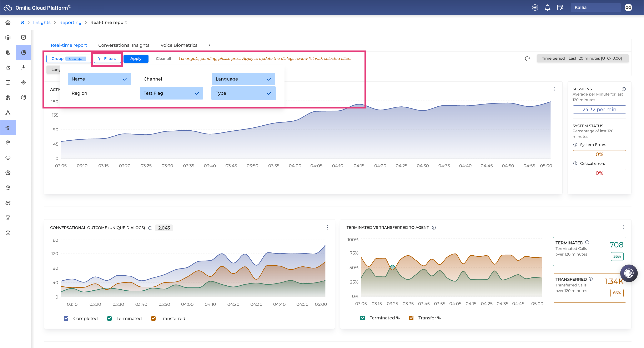Click the notifications bell icon
Image resolution: width=644 pixels, height=348 pixels.
pos(547,8)
